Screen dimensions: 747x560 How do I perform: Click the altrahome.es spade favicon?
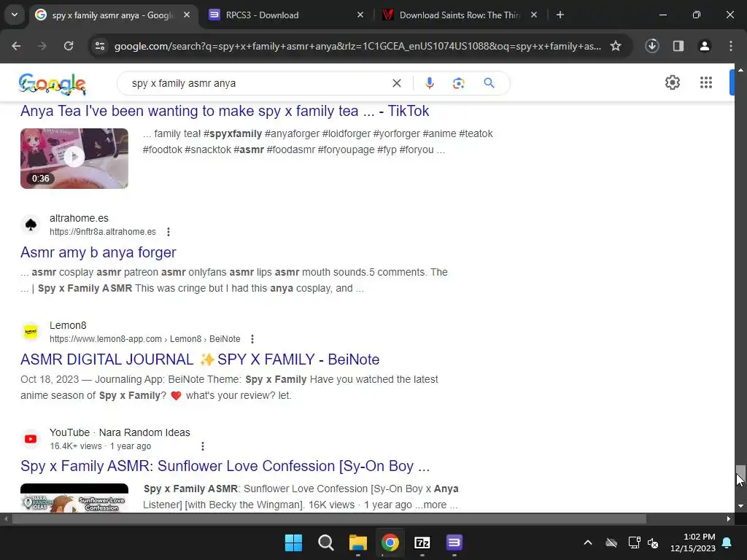tap(31, 225)
